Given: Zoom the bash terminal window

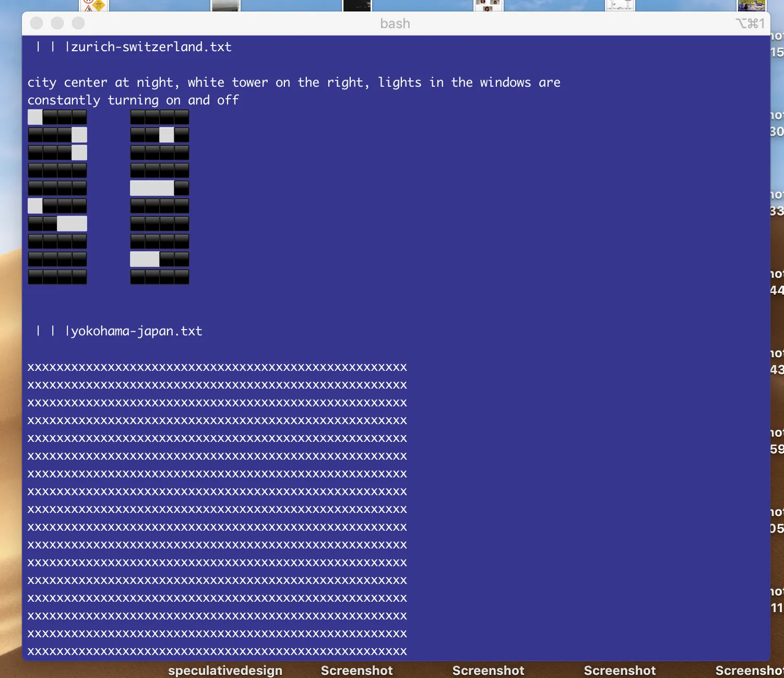Looking at the screenshot, I should tap(78, 23).
